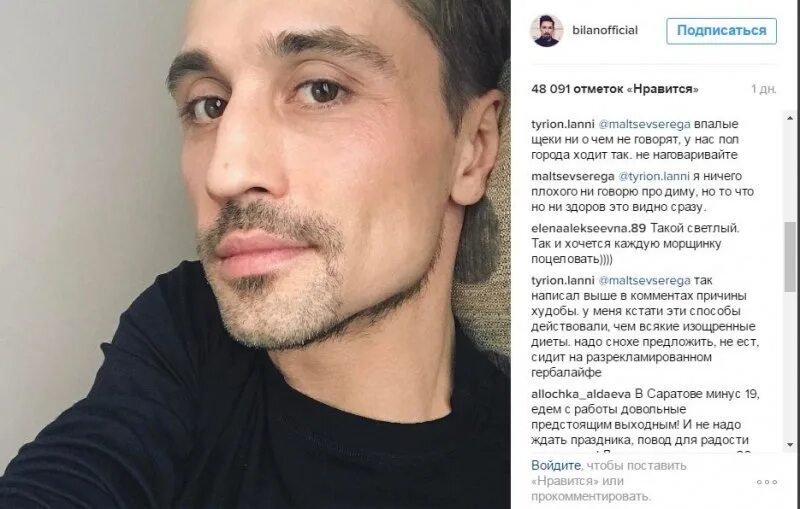Click @tyrion.lanni mention in maltsevserega's comment
800x509 pixels.
654,176
